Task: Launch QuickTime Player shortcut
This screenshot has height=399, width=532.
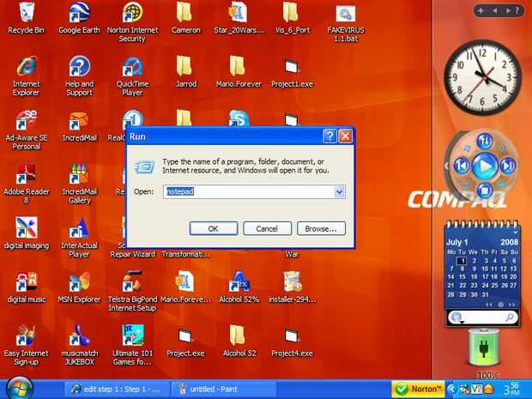Action: point(132,76)
